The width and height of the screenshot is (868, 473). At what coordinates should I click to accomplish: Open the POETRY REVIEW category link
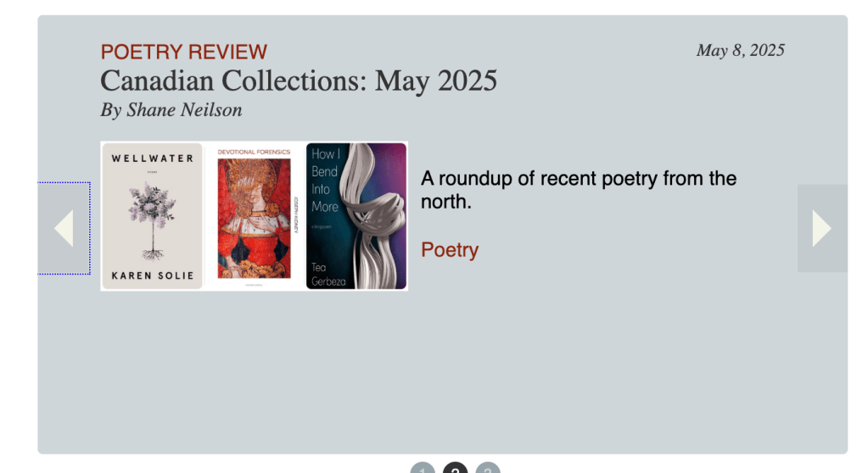coord(184,52)
